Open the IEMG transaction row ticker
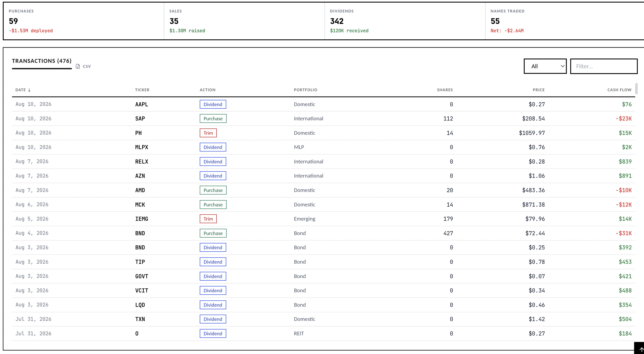The image size is (644, 354). (x=141, y=219)
